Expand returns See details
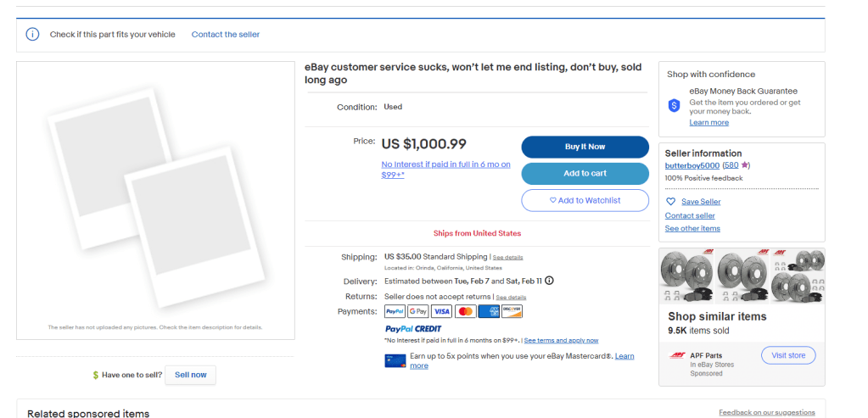868x418 pixels. (511, 298)
